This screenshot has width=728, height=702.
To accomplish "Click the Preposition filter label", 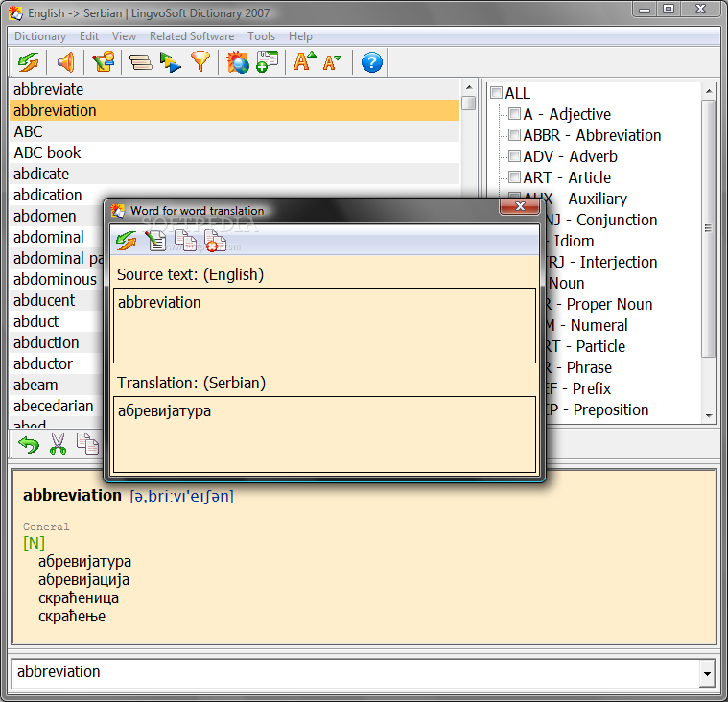I will point(611,409).
